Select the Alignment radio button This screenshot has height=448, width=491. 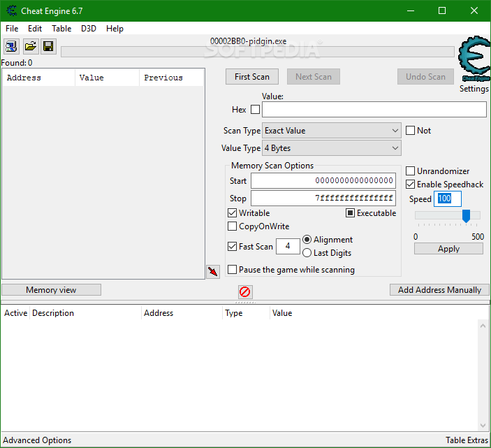coord(307,240)
